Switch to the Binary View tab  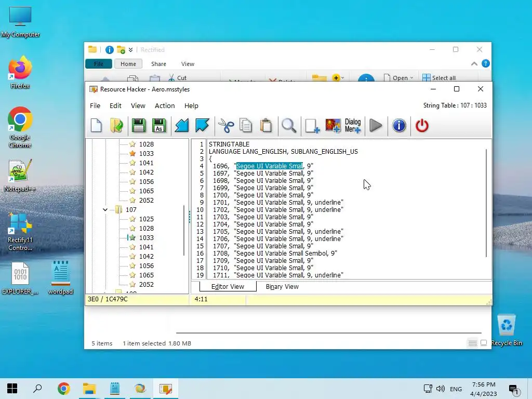point(282,287)
